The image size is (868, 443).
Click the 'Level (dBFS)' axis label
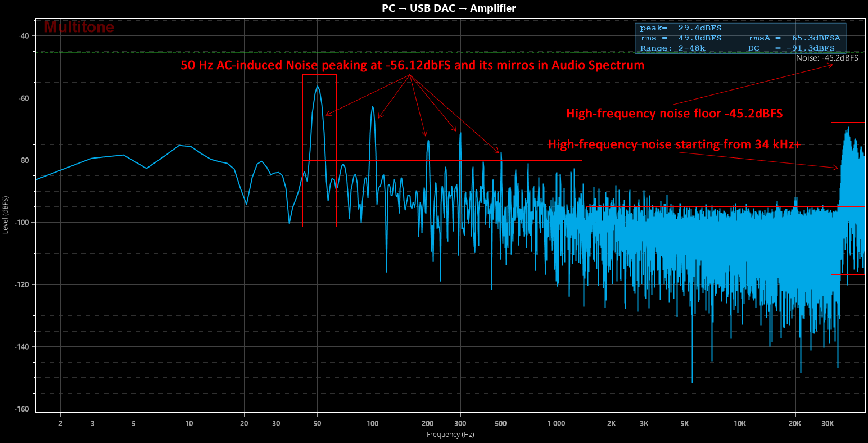(6, 215)
